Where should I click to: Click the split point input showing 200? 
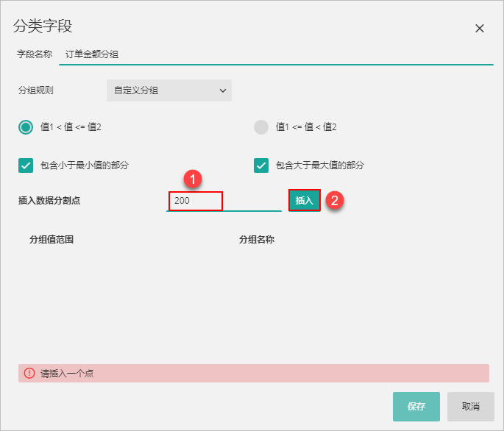coord(196,201)
